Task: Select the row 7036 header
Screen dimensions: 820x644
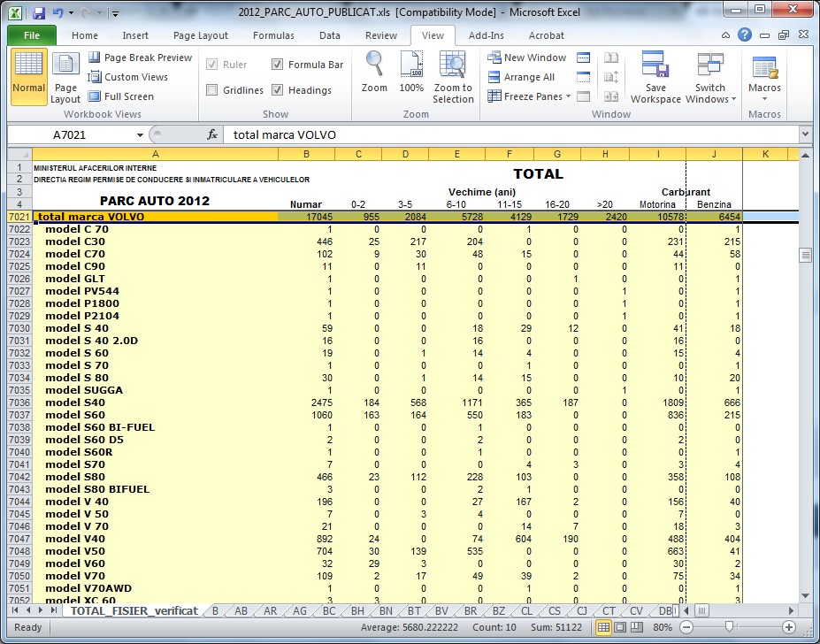Action: pyautogui.click(x=19, y=402)
